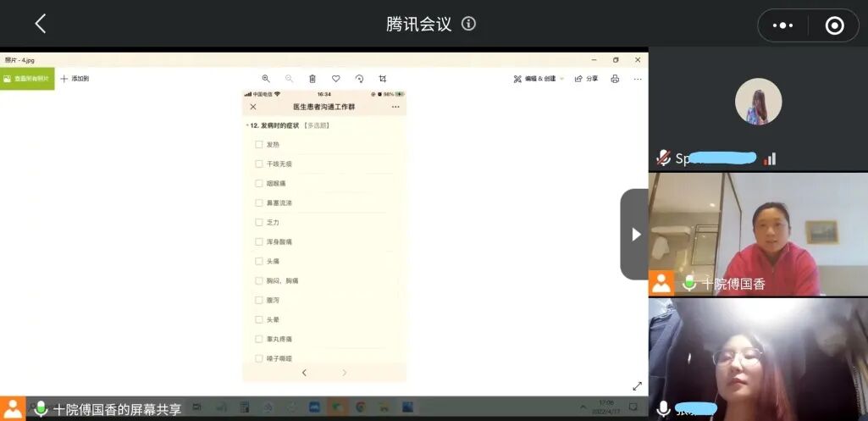Image resolution: width=868 pixels, height=421 pixels.
Task: Check the 嗓子嘶哑 symptom checkbox
Action: (258, 358)
